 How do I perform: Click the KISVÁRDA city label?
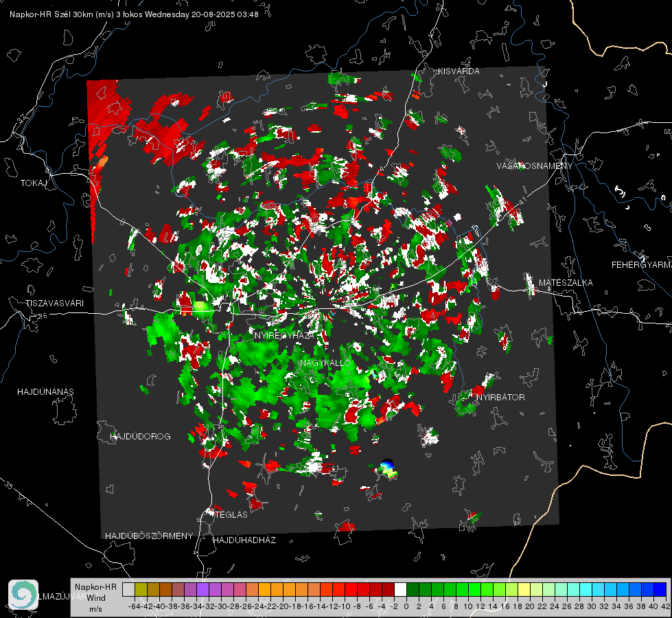pyautogui.click(x=459, y=71)
